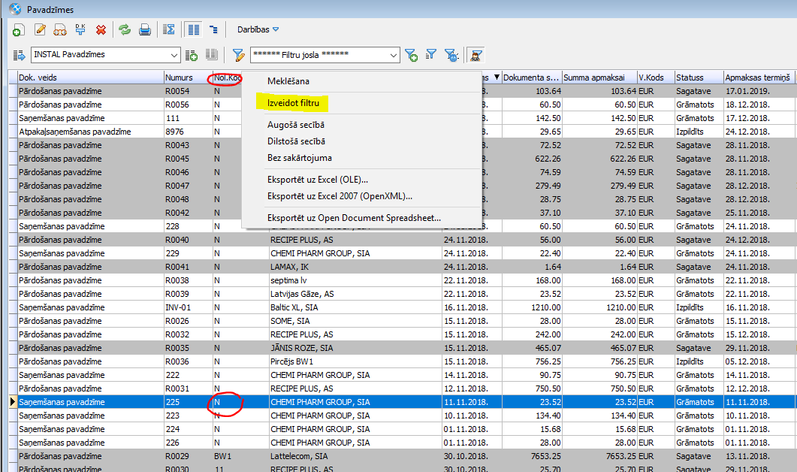This screenshot has height=472, width=797.
Task: Expand the INSTAL Pavadzīmes combo box
Action: pos(175,55)
